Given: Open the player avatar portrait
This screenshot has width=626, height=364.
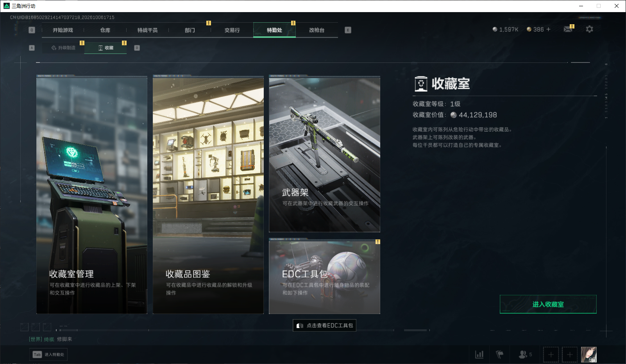Looking at the screenshot, I should pos(589,355).
